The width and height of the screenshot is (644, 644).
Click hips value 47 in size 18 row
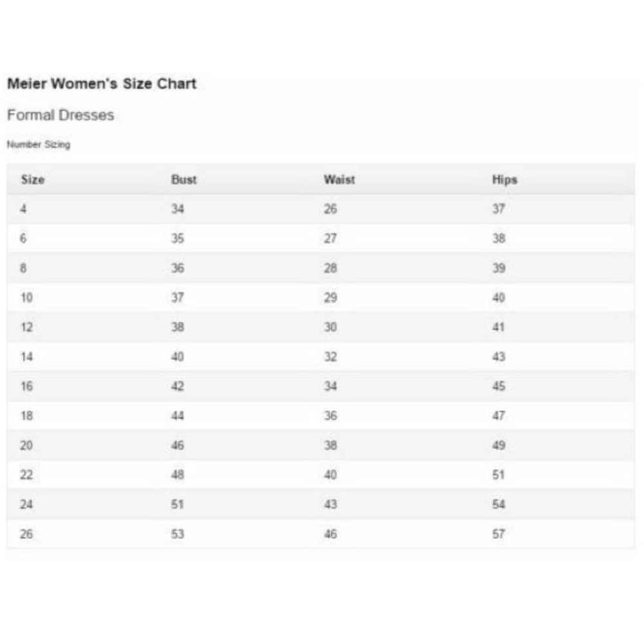tap(498, 416)
